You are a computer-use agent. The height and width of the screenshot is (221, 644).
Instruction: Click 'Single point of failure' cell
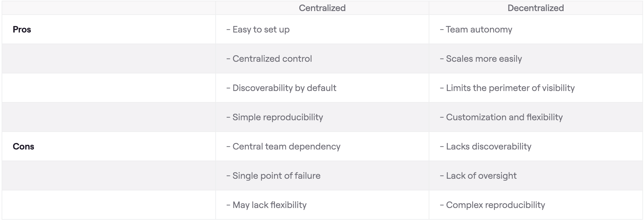276,176
